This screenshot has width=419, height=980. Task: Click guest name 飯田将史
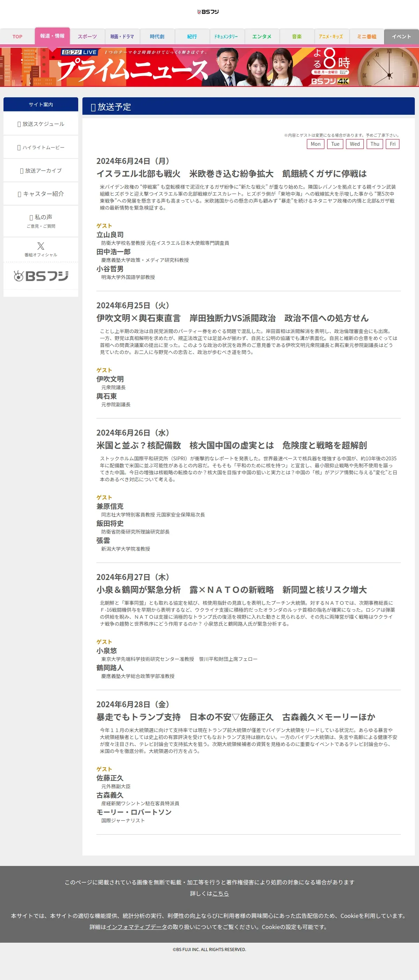coord(110,523)
